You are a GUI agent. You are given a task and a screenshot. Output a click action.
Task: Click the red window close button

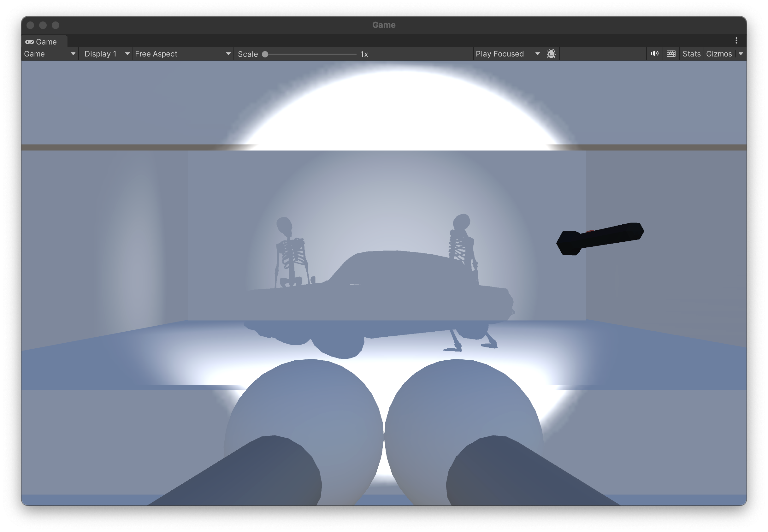pyautogui.click(x=30, y=25)
